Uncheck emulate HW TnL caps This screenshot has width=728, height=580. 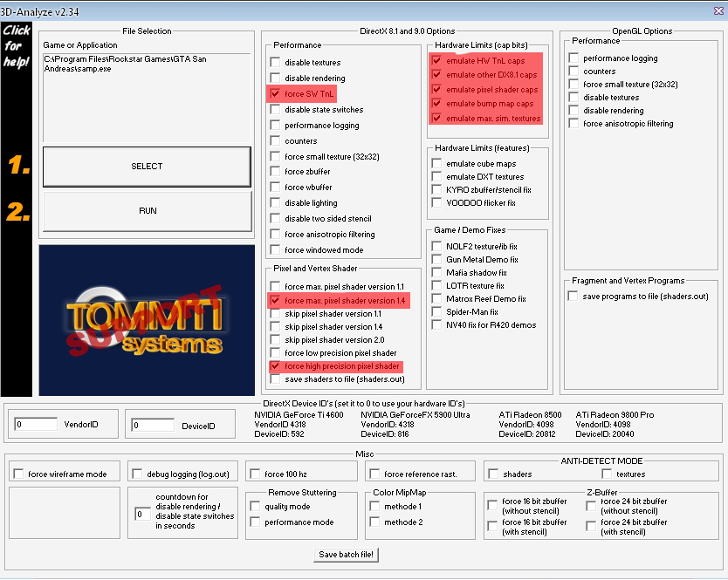(436, 61)
